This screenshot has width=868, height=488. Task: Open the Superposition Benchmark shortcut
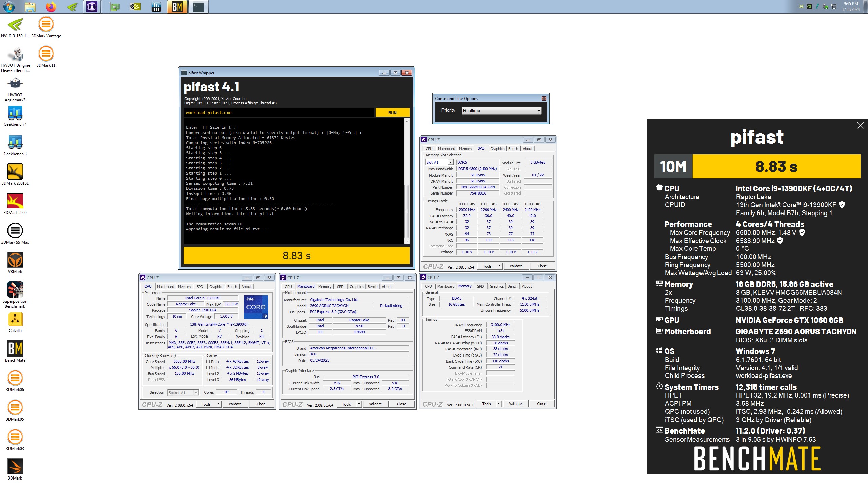[x=15, y=295]
